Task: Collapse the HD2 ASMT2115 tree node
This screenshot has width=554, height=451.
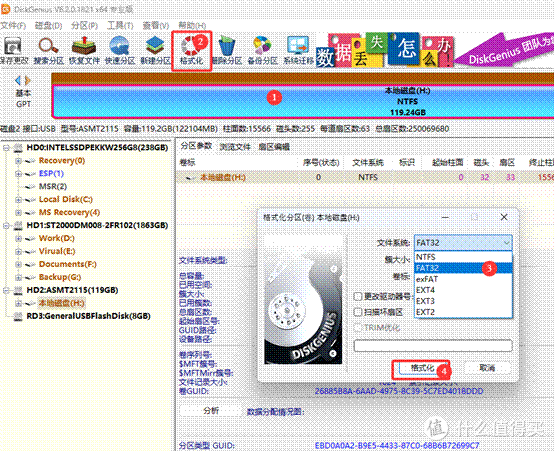Action: tap(6, 291)
